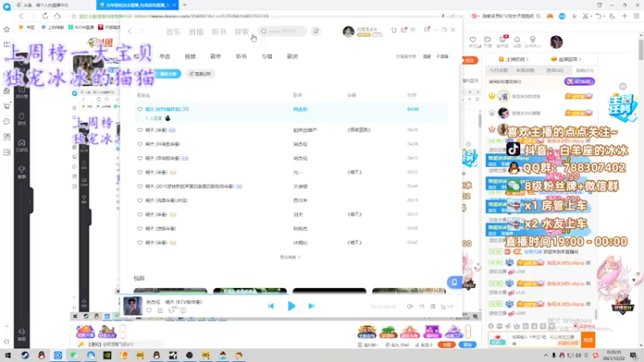
Task: Bookmark the page with the address star
Action: coord(74,16)
